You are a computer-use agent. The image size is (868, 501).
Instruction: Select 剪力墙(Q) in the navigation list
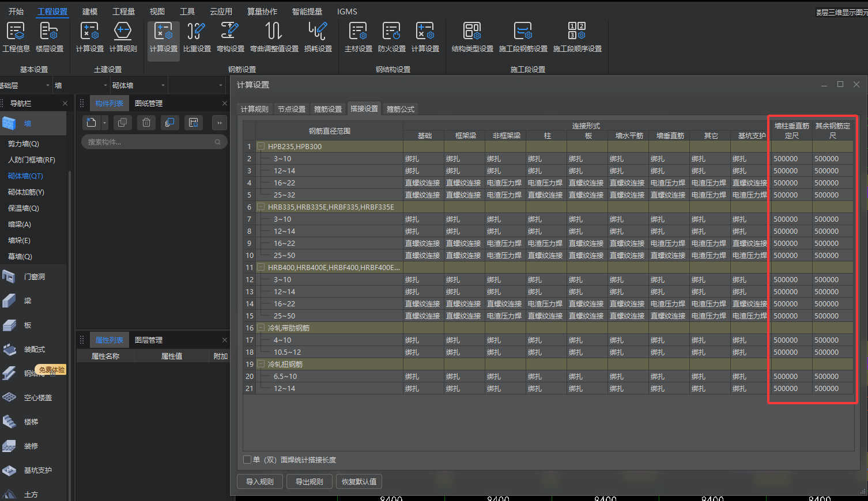(x=24, y=143)
